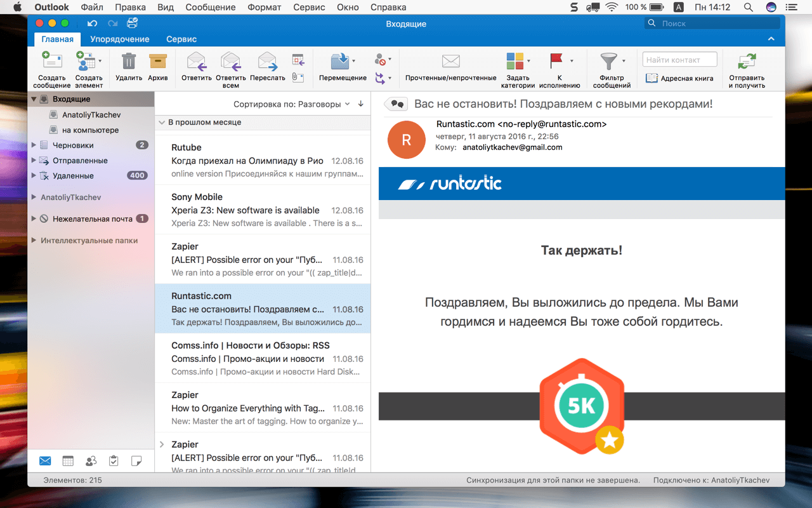Open Spotlight search in macOS menu bar

[749, 8]
